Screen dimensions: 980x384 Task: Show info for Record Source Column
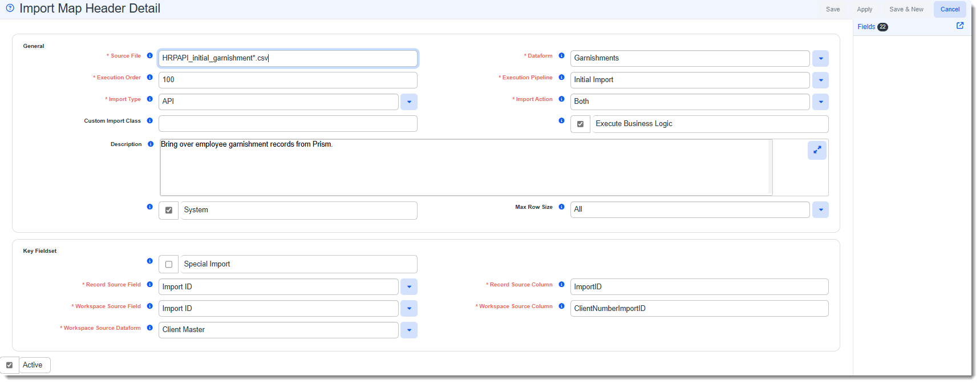561,285
